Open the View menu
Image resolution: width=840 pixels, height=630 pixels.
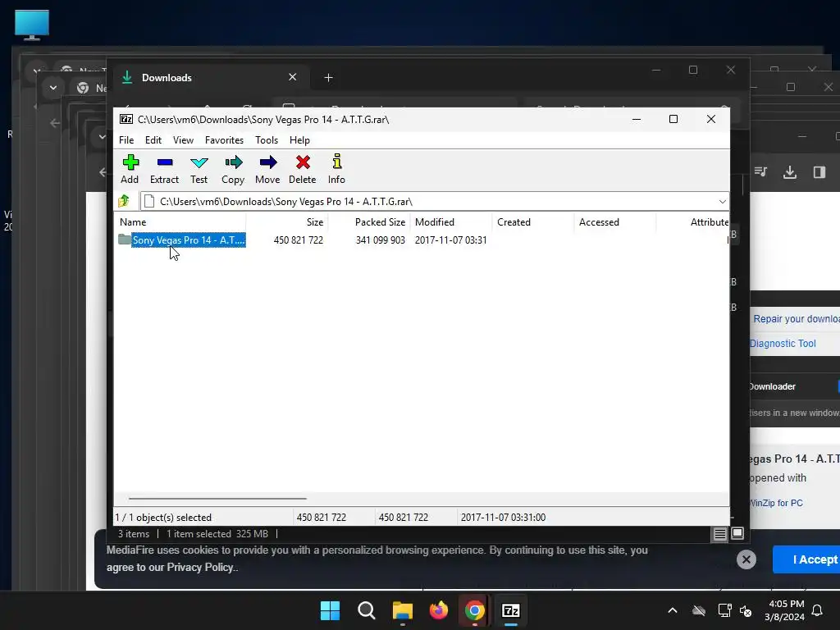183,139
